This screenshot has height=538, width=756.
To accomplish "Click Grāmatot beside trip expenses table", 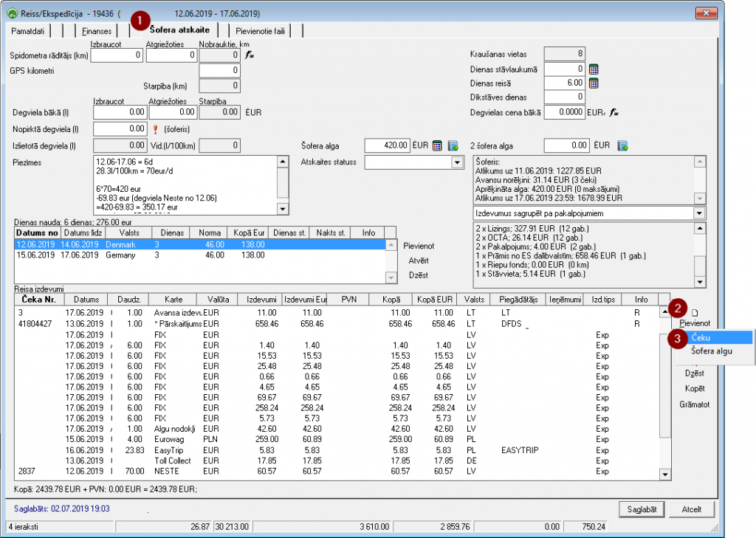I will point(695,404).
